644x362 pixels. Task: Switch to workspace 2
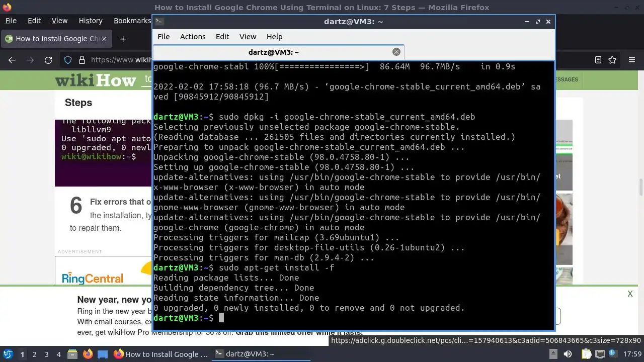(34, 354)
